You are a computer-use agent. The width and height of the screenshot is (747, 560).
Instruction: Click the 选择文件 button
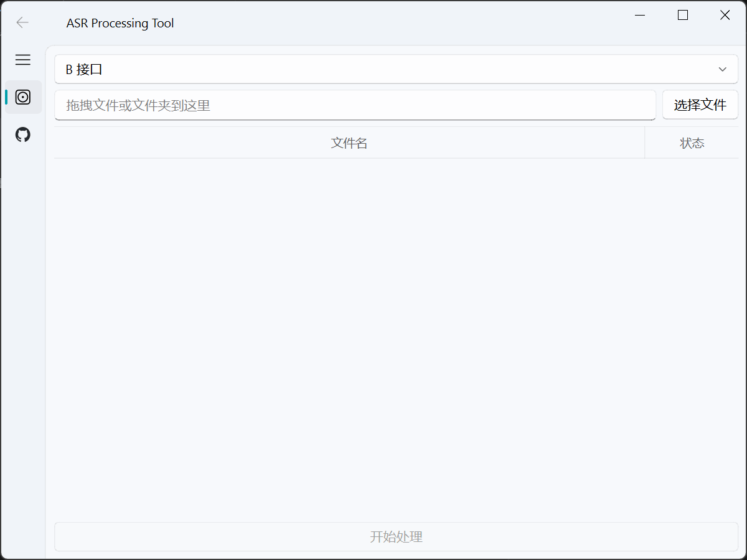700,105
